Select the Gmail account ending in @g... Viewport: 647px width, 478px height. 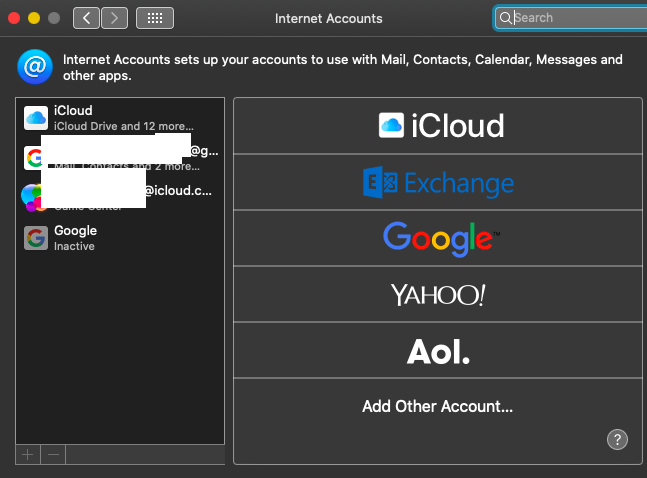tap(120, 158)
